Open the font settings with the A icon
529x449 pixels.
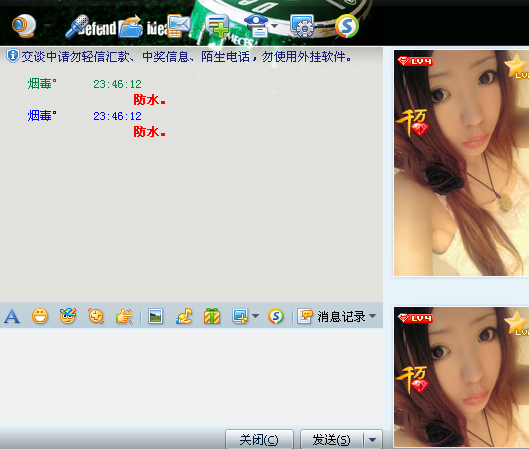point(12,316)
